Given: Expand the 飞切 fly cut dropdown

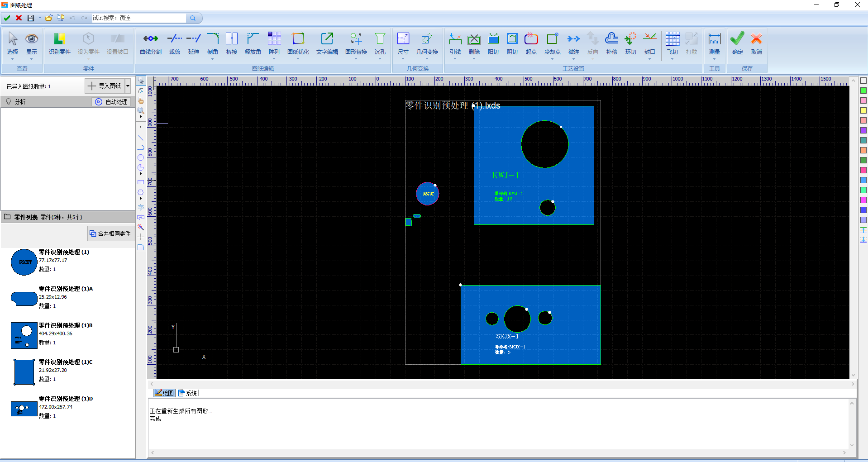Looking at the screenshot, I should [672, 59].
